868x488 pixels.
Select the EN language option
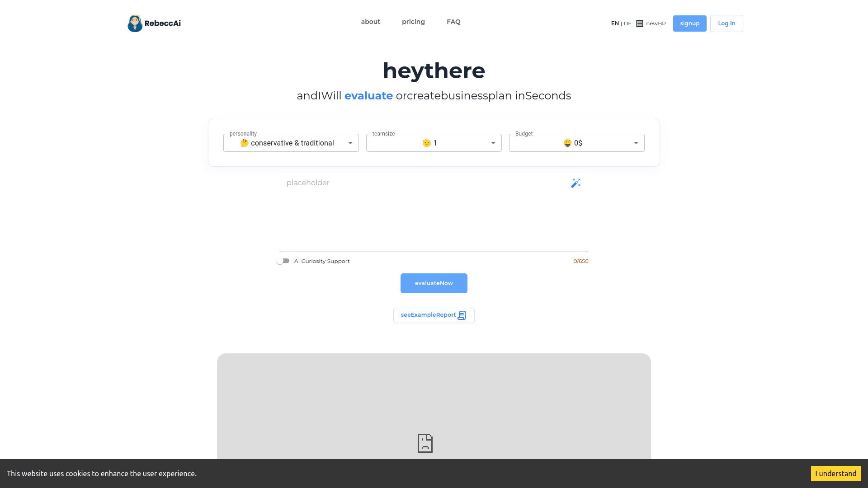coord(615,23)
